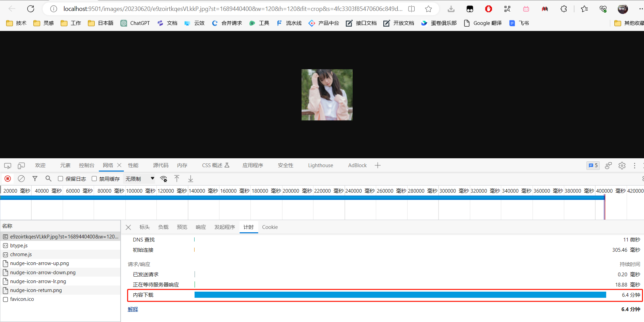The height and width of the screenshot is (322, 644).
Task: Open more DevTools panels with plus button
Action: pyautogui.click(x=378, y=165)
